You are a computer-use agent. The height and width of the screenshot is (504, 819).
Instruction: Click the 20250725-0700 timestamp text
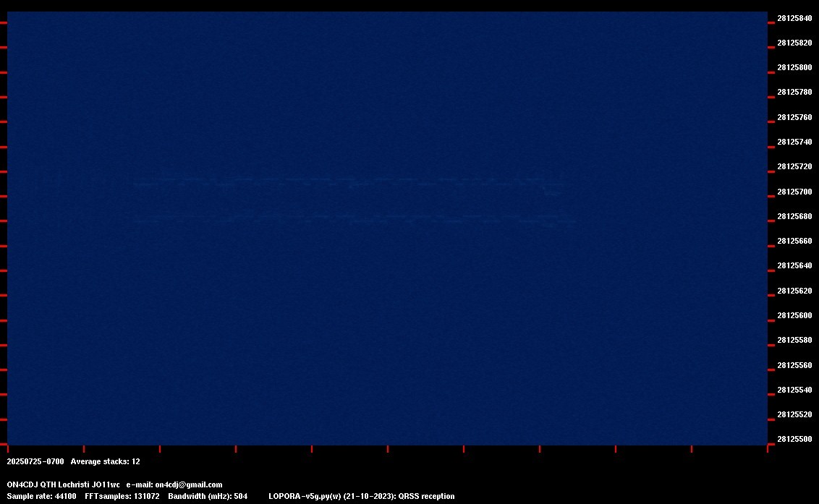point(35,461)
